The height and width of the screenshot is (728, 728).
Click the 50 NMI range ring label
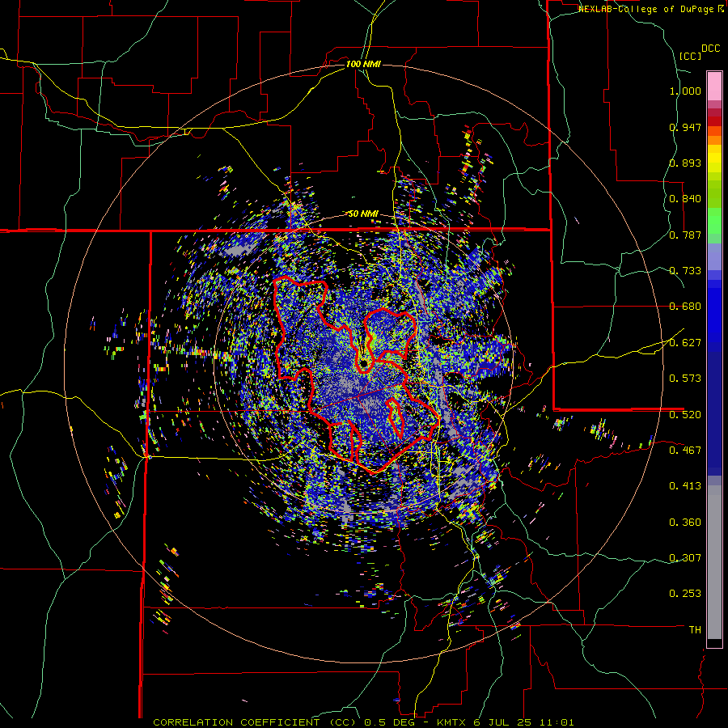363,214
